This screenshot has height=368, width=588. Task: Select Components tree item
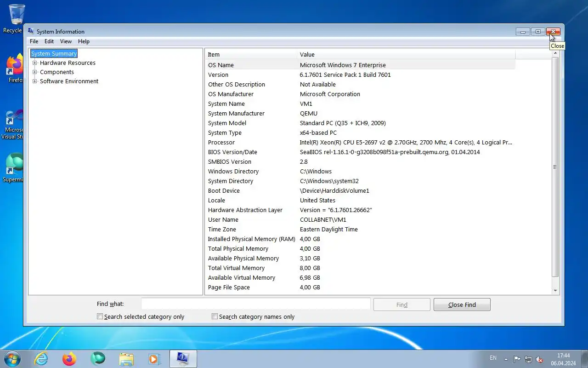[x=57, y=72]
